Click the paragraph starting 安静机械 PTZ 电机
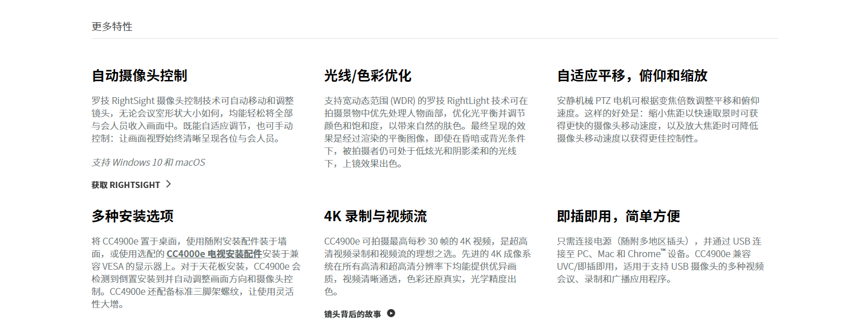Viewport: 868px width, 328px height. [x=658, y=119]
